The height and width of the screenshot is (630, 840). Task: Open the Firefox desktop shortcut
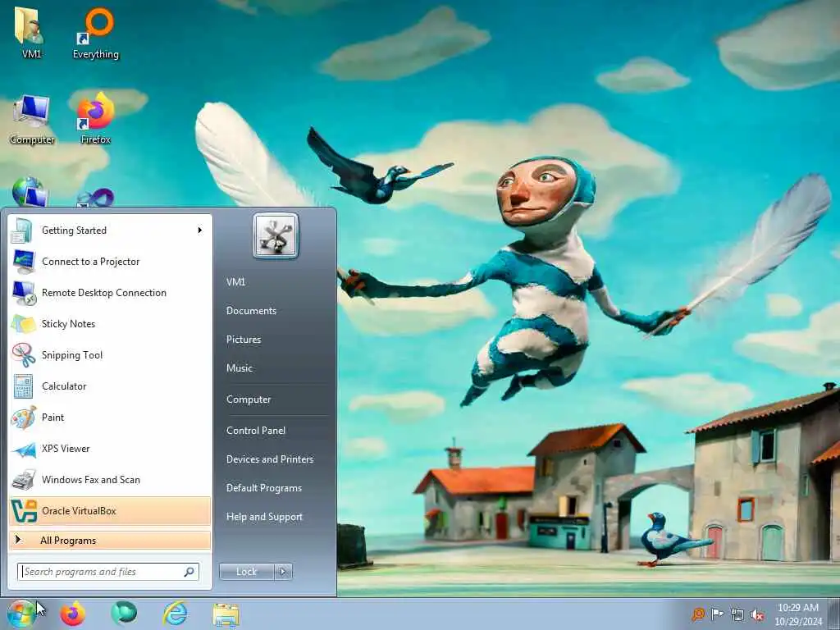(96, 119)
